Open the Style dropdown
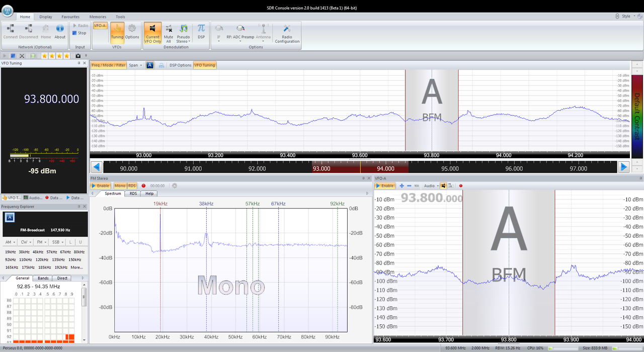644x352 pixels. pyautogui.click(x=628, y=16)
